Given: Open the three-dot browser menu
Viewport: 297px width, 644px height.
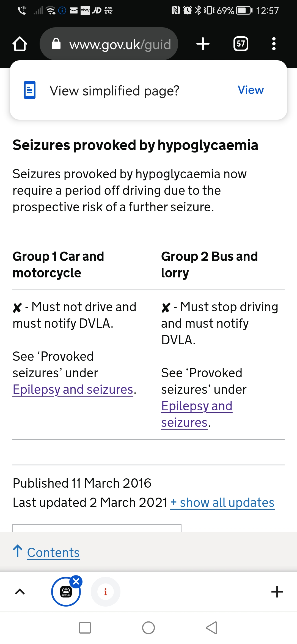Looking at the screenshot, I should pos(274,44).
